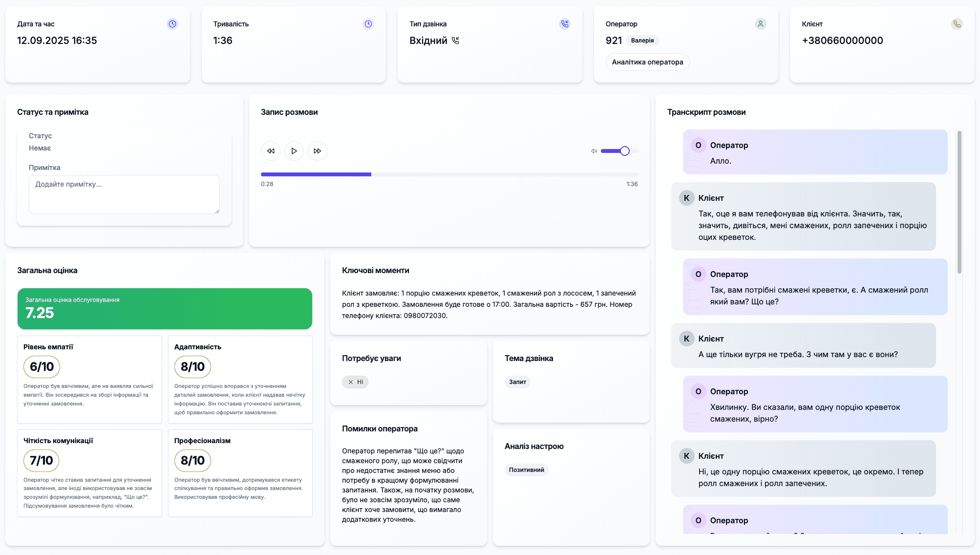Click the rewind button in the player

tap(271, 151)
